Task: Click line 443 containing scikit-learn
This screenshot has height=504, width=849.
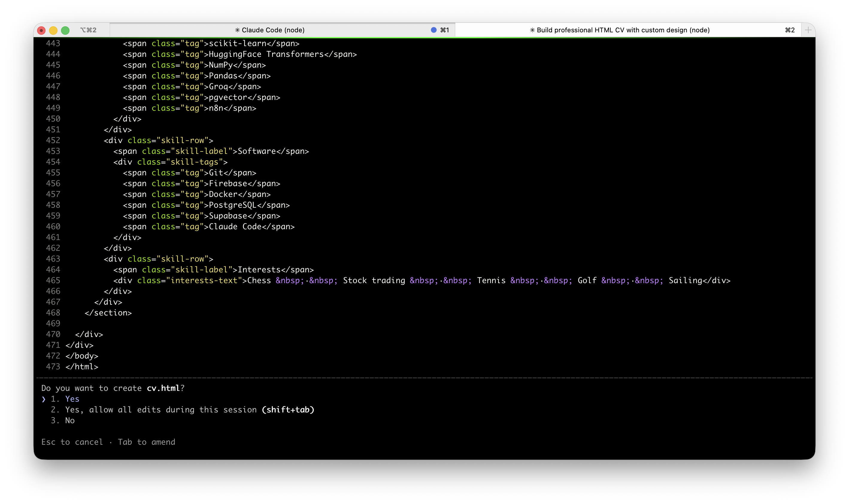Action: coord(211,43)
